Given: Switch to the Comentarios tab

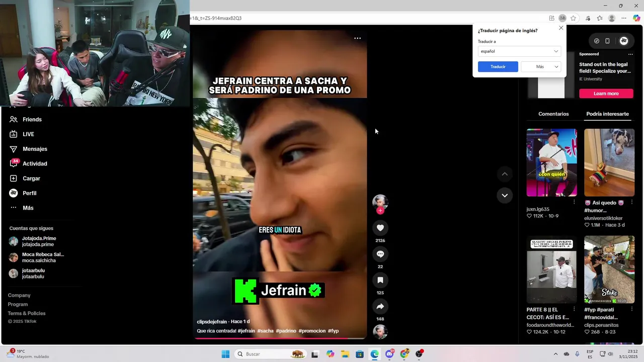Looking at the screenshot, I should (x=553, y=114).
